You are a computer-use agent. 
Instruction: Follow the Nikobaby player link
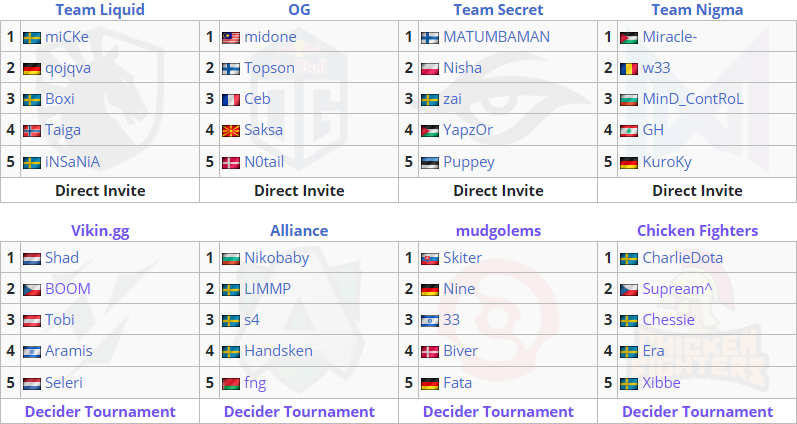pos(277,258)
